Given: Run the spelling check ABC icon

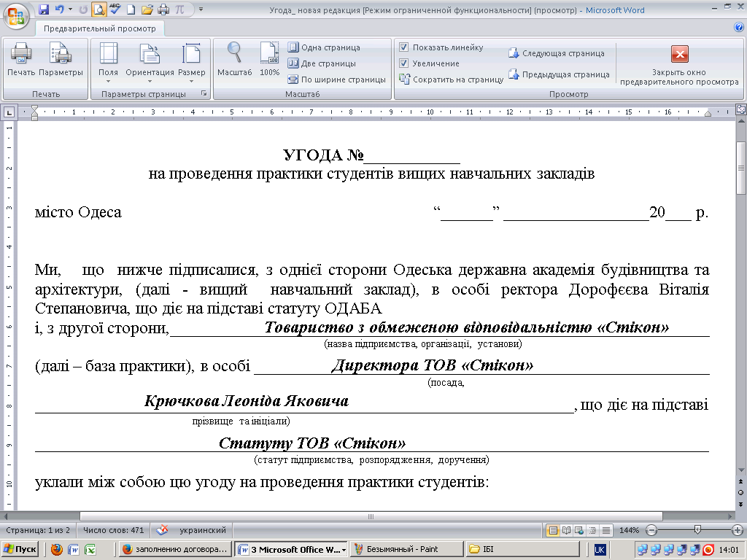Looking at the screenshot, I should click(115, 9).
